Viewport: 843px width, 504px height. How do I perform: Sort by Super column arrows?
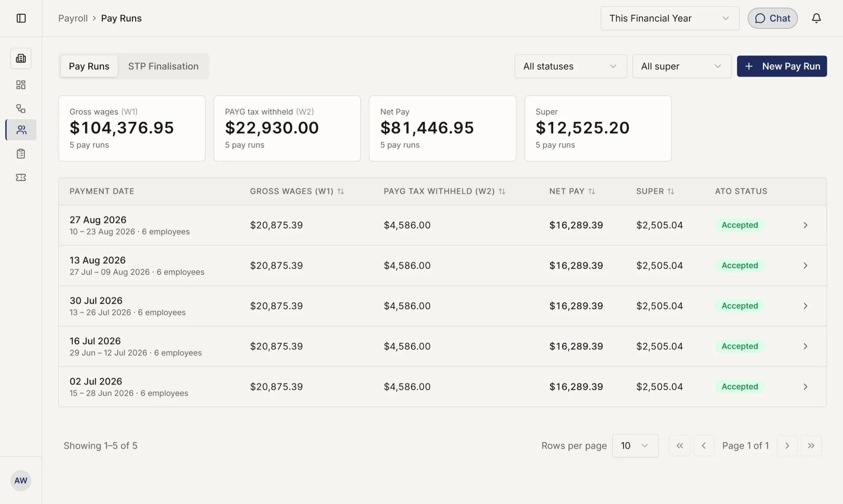coord(671,191)
